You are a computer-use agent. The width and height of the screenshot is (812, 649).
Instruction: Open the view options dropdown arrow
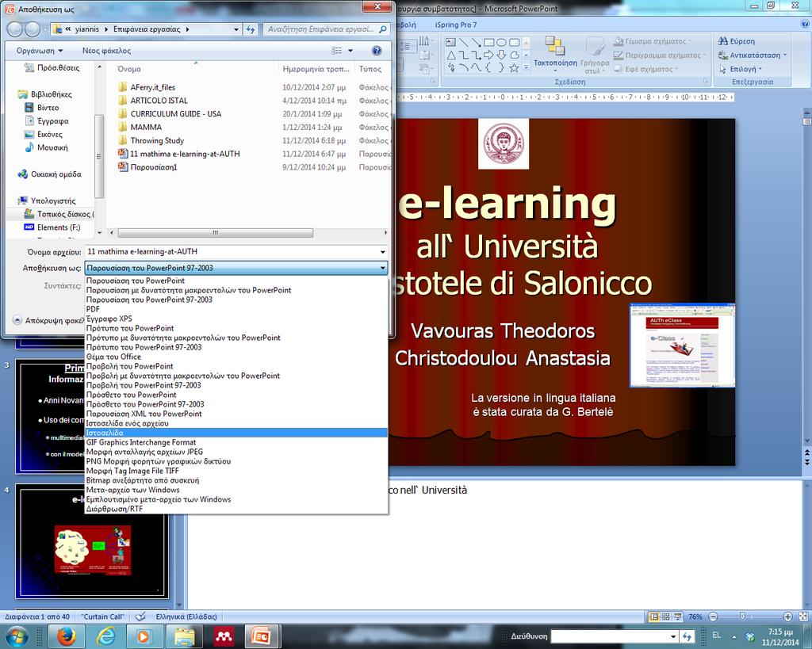350,50
